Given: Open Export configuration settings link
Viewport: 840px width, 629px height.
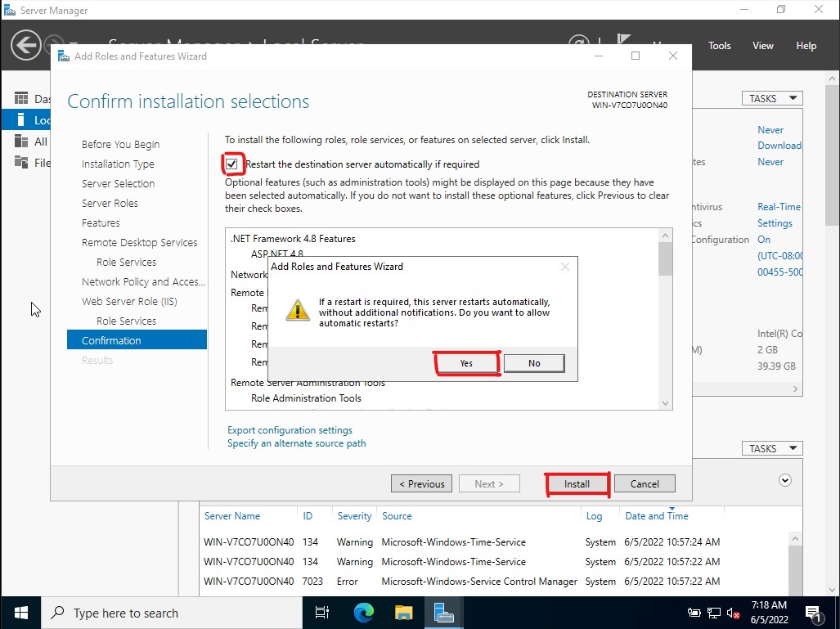Looking at the screenshot, I should click(290, 430).
